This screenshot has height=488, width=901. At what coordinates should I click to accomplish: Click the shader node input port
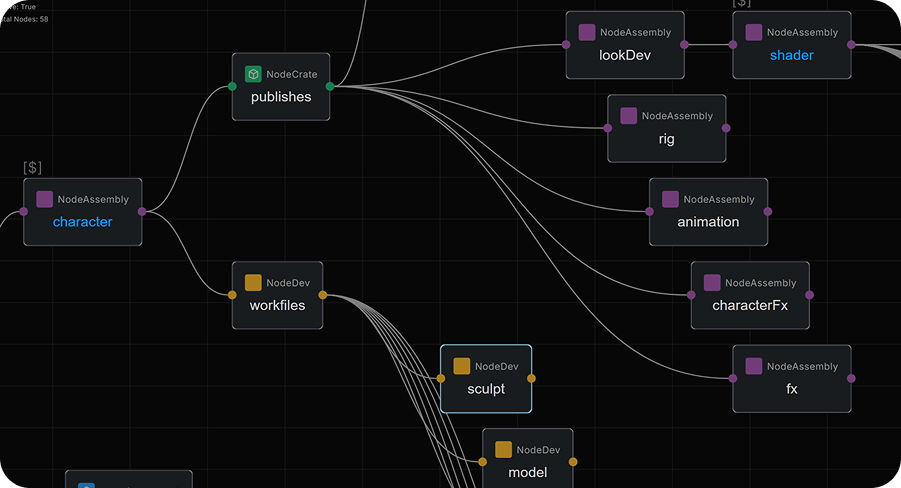[x=733, y=44]
